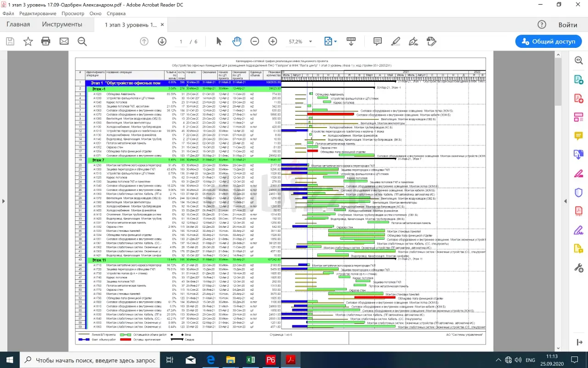The image size is (588, 368).
Task: Print the document using the printer icon
Action: click(x=46, y=41)
